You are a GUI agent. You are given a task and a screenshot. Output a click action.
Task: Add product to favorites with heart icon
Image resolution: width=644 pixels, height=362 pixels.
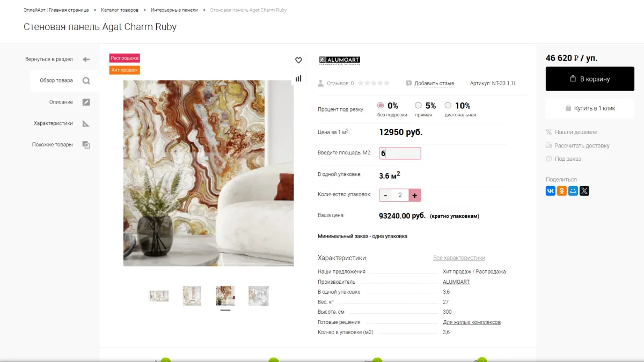click(298, 61)
